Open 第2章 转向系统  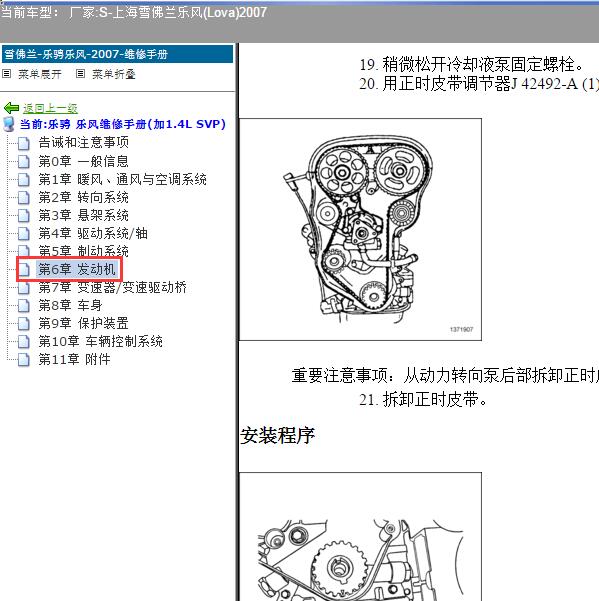(84, 197)
